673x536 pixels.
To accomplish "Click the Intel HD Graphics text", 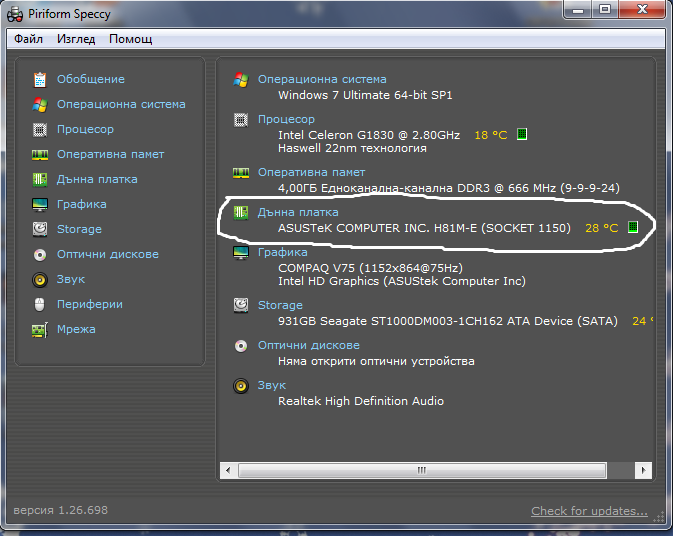I will [402, 282].
